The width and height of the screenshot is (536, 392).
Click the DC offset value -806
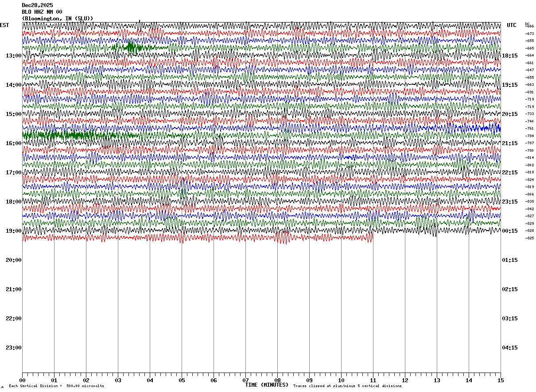(529, 194)
